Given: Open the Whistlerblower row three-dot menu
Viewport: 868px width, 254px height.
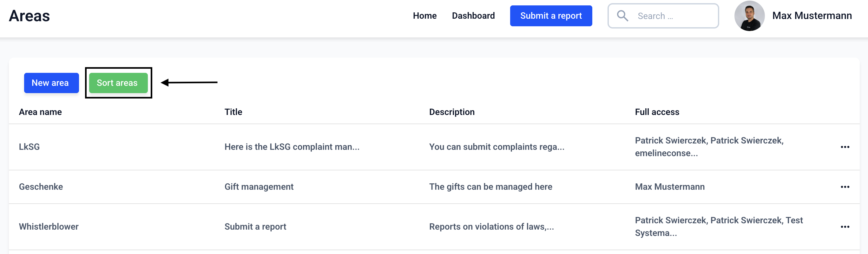Looking at the screenshot, I should tap(845, 227).
